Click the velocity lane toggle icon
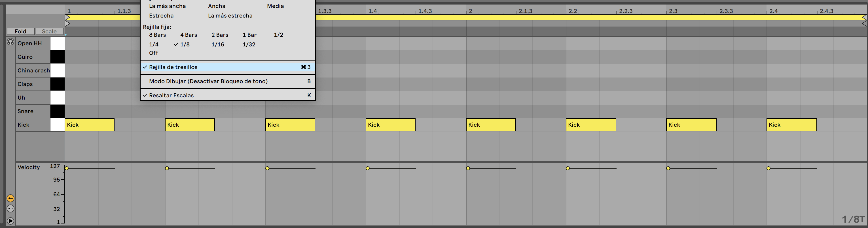Viewport: 868px width, 228px height. pos(10,198)
